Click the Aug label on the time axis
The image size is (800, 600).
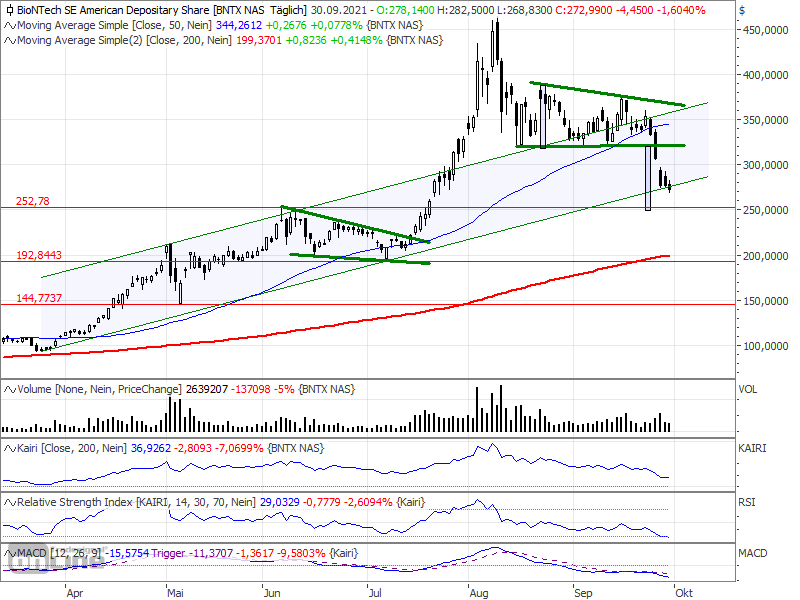[479, 593]
